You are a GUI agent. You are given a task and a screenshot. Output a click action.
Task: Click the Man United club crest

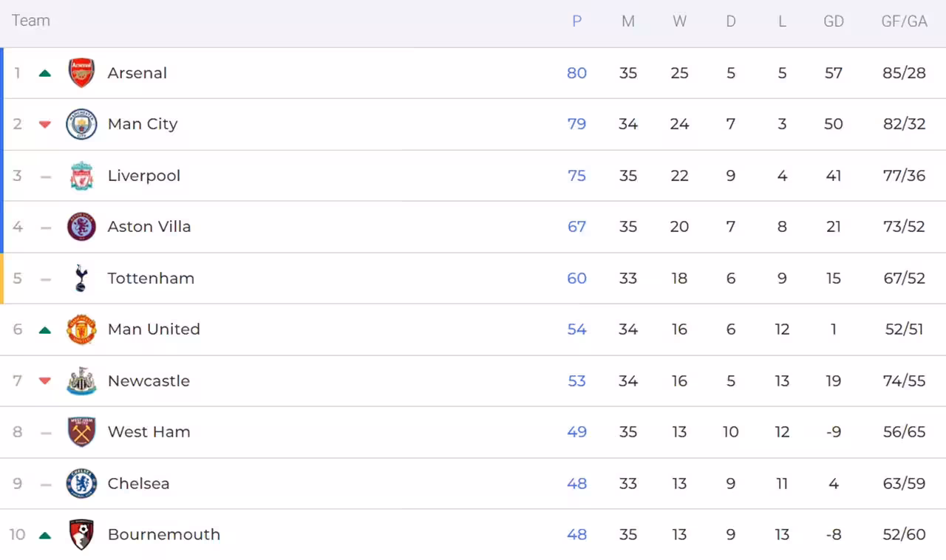click(x=81, y=329)
